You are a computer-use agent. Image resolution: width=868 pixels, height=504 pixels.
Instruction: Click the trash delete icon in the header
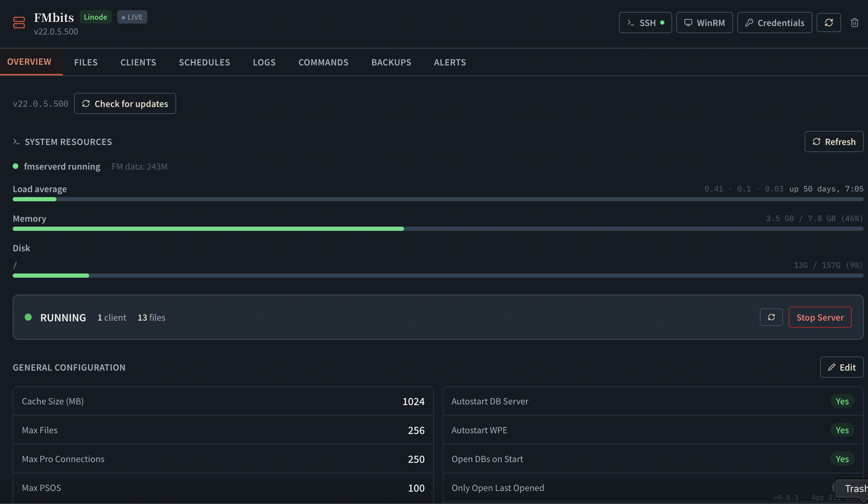pos(854,23)
